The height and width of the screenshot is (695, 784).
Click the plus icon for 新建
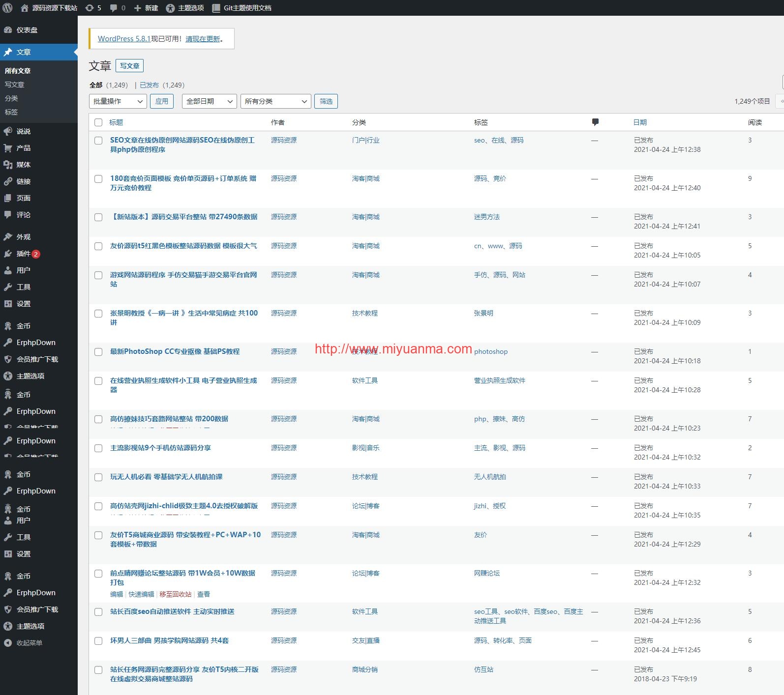(138, 8)
